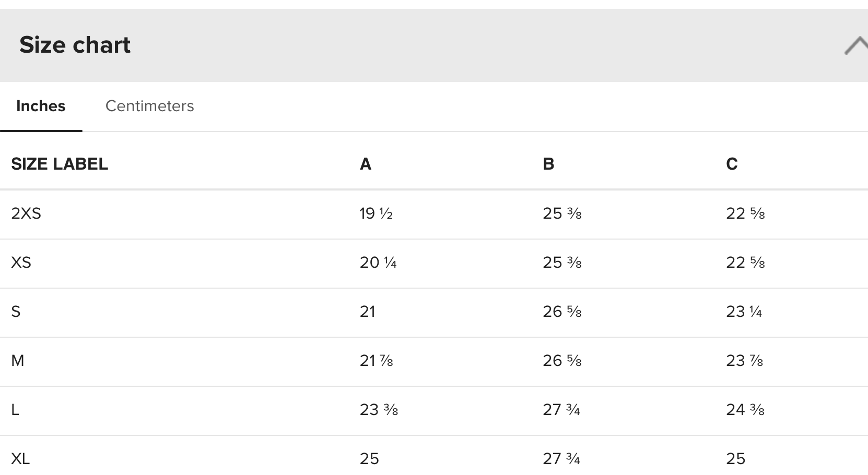The height and width of the screenshot is (475, 868).
Task: Select the S size row label
Action: 16,312
